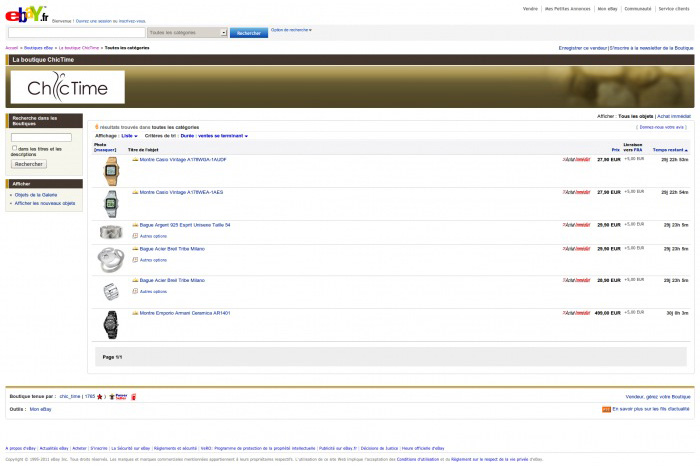Open 'Mon eBay' top menu
This screenshot has height=466, width=700.
click(x=607, y=9)
